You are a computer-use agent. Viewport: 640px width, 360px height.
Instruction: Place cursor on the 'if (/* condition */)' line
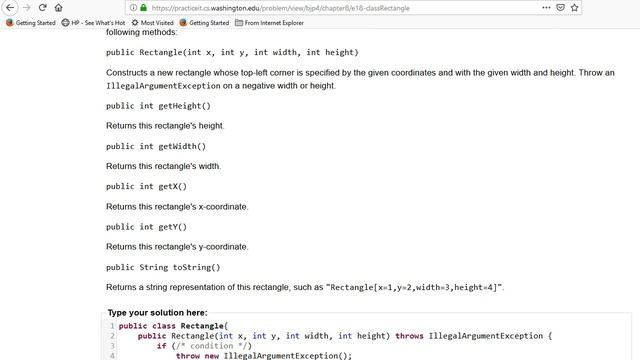click(x=204, y=346)
